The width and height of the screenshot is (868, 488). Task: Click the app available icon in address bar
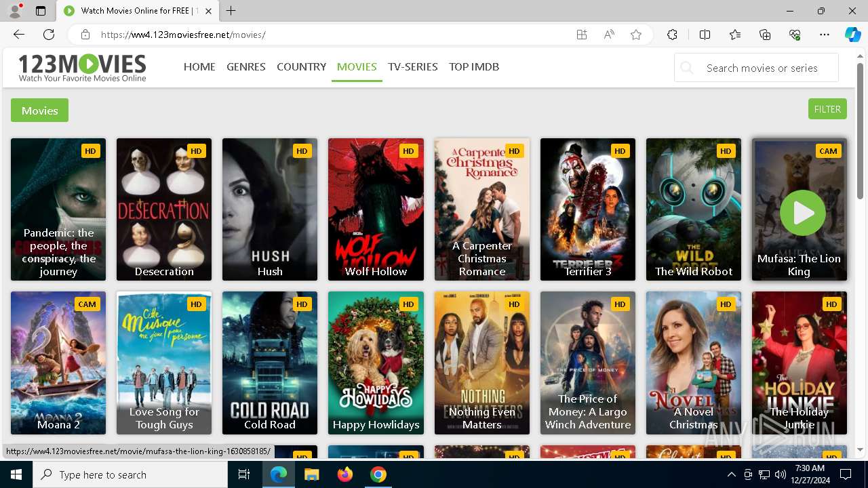(582, 35)
